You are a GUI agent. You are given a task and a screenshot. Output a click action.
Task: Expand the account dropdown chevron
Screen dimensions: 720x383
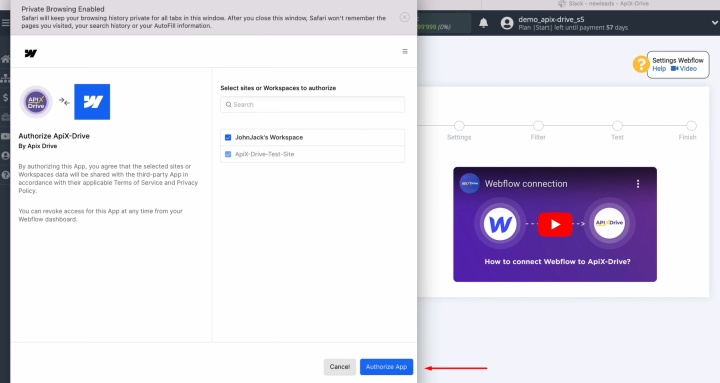pyautogui.click(x=715, y=22)
